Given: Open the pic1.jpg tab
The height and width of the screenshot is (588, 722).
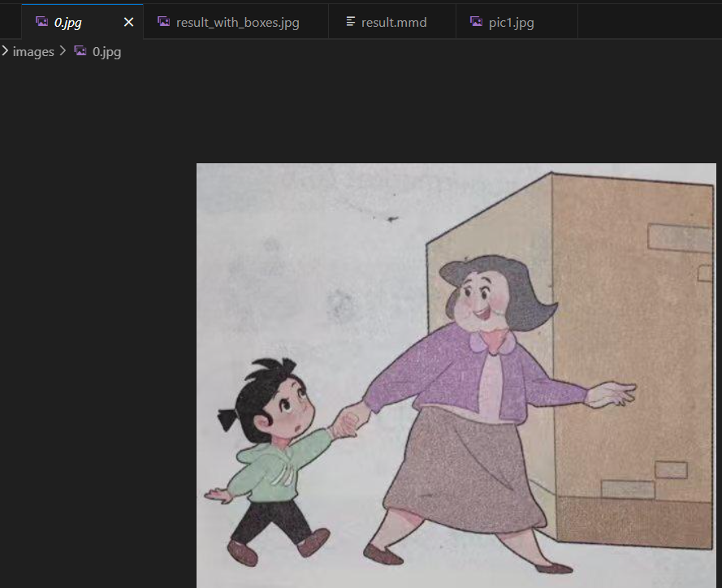Looking at the screenshot, I should click(x=512, y=21).
